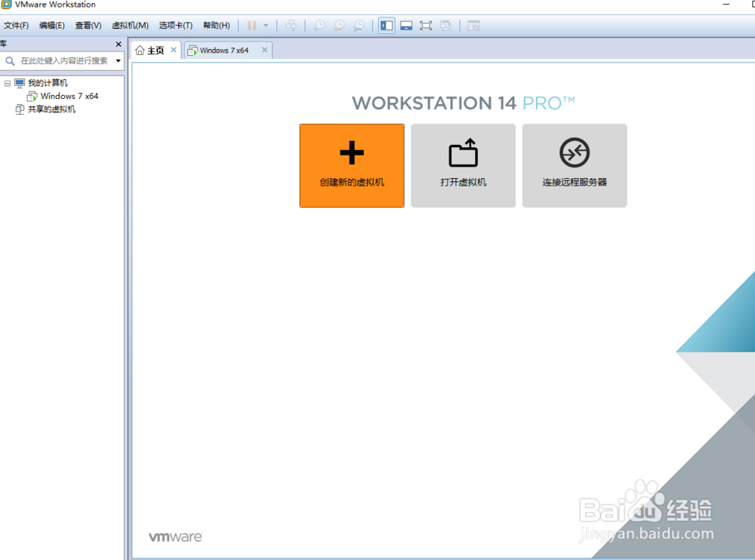Click the 打开虚拟机 button
Image resolution: width=755 pixels, height=560 pixels.
464,165
